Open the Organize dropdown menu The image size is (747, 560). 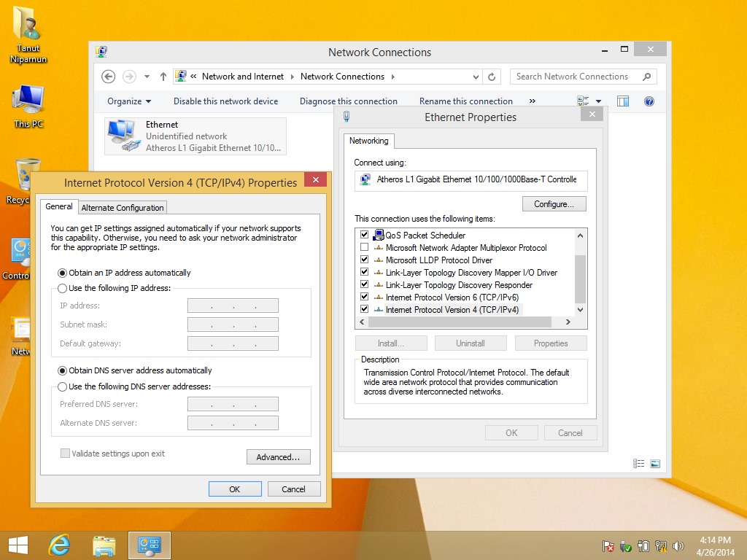(x=129, y=101)
